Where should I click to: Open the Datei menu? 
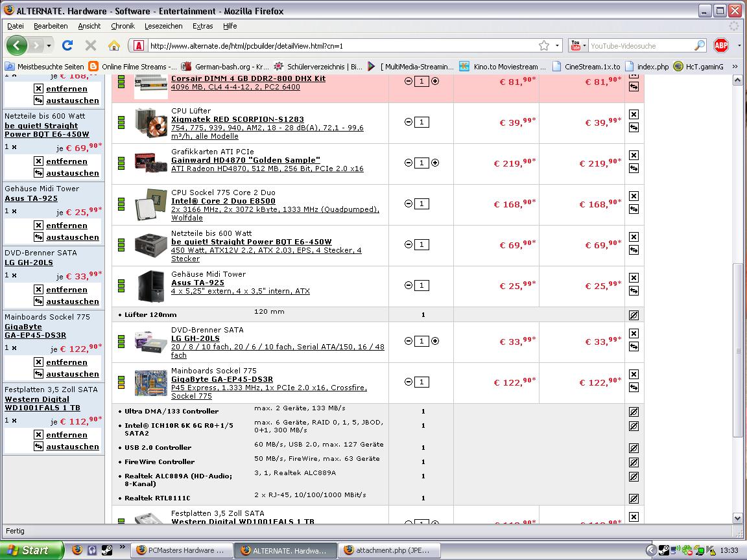(16, 26)
